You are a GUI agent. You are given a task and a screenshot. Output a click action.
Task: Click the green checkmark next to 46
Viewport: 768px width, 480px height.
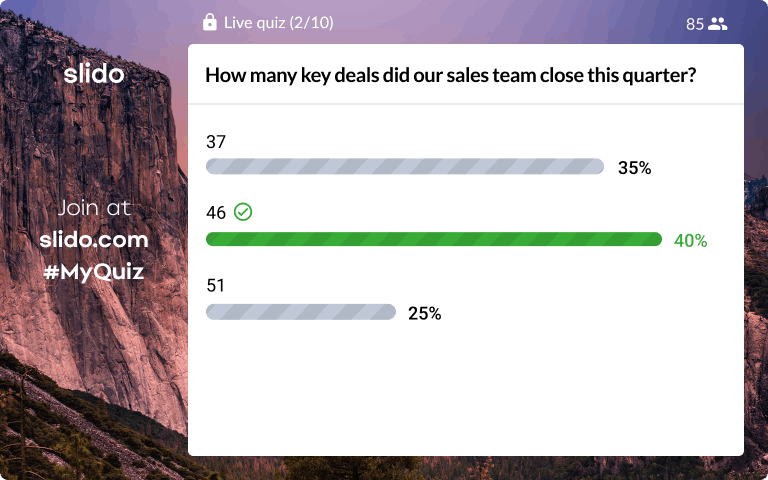click(x=243, y=212)
